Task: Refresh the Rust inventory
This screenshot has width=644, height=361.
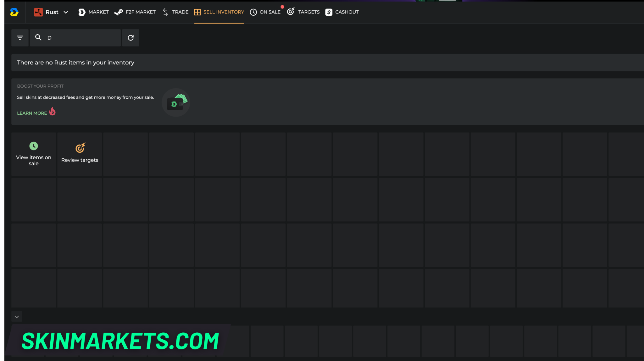Action: 130,38
